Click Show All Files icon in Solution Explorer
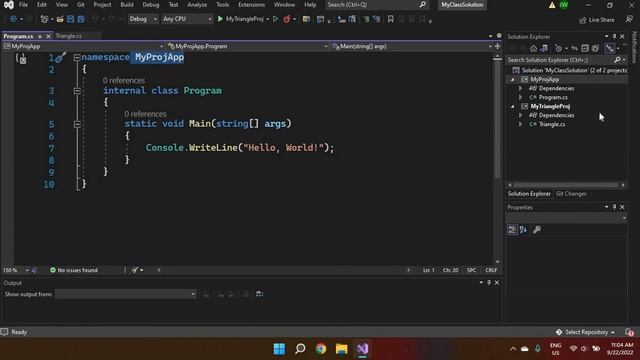The width and height of the screenshot is (640, 360). [596, 49]
